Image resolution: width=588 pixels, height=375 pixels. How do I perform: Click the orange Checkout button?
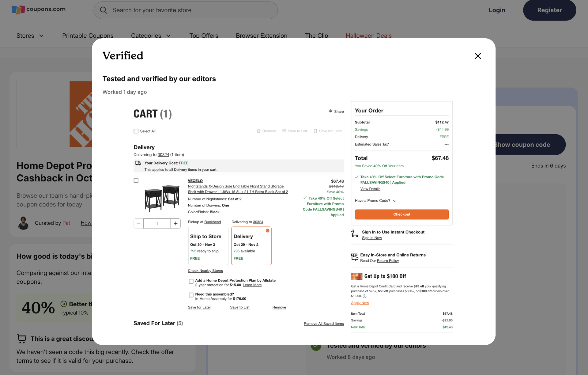[402, 214]
